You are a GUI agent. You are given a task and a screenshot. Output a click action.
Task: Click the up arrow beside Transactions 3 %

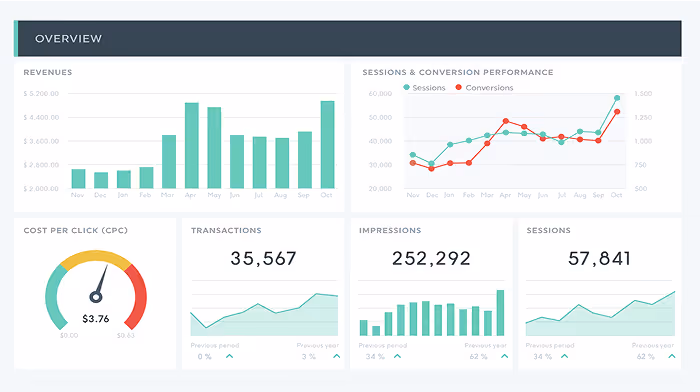coord(337,356)
